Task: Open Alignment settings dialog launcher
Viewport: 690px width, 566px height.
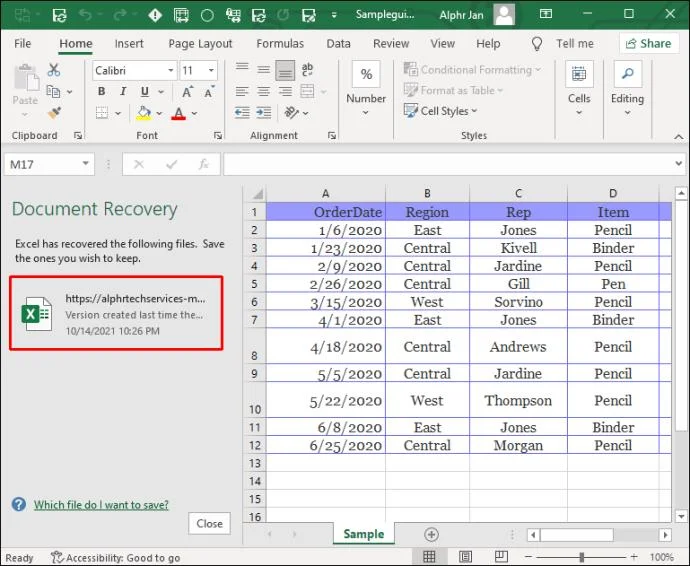Action: click(332, 136)
